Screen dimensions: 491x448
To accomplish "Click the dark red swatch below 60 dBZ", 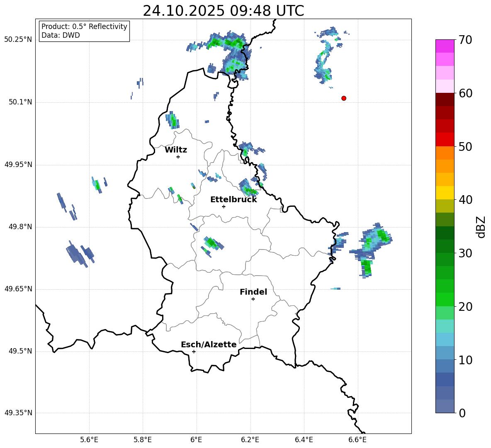I will tap(445, 99).
